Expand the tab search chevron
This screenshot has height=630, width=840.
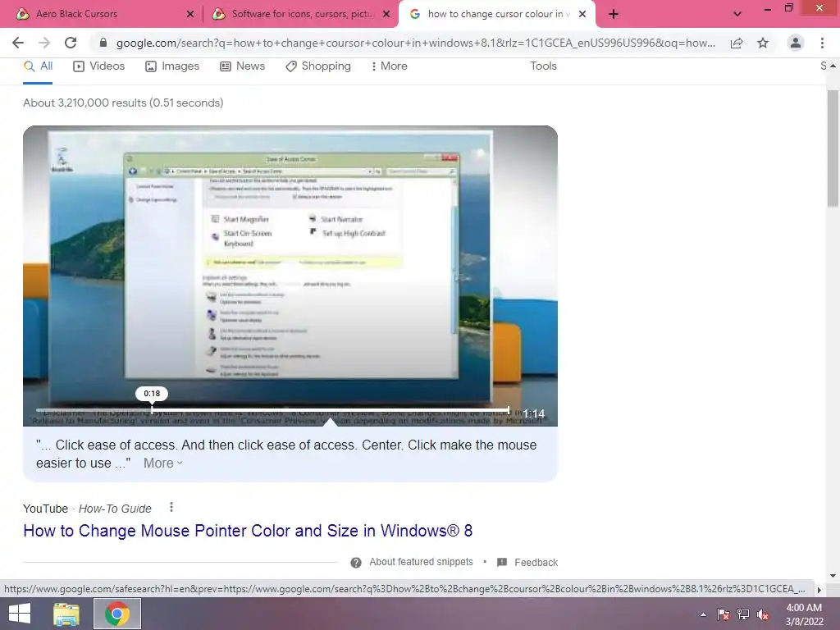(737, 14)
